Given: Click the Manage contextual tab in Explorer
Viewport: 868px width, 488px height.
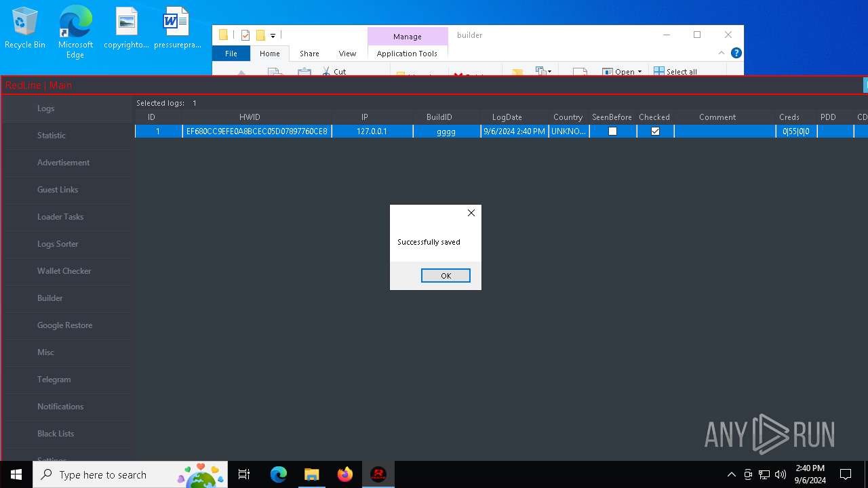Looking at the screenshot, I should (408, 37).
